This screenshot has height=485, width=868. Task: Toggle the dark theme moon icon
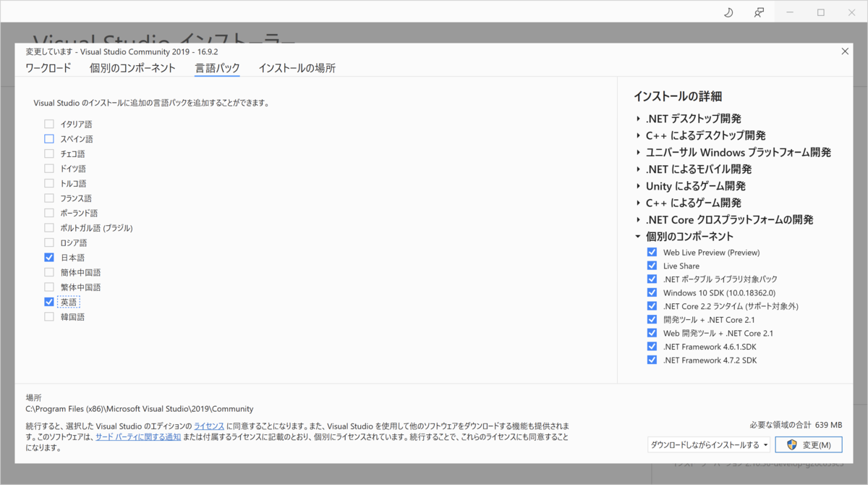point(728,12)
